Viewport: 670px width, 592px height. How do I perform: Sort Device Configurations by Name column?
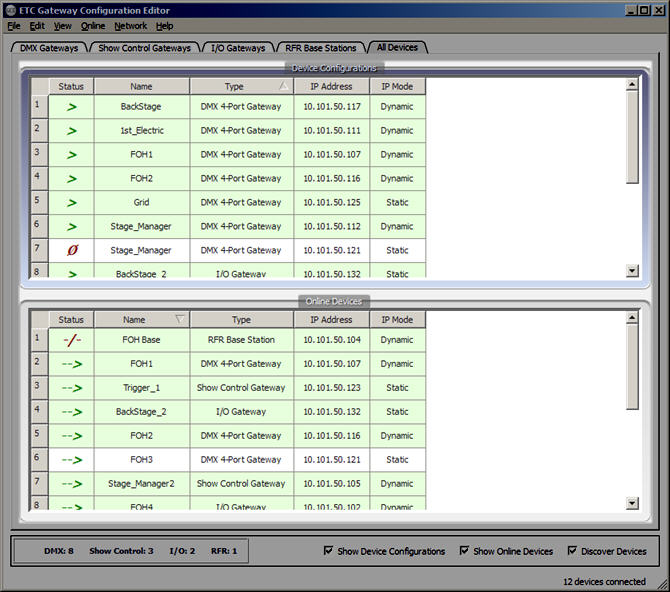tap(141, 86)
